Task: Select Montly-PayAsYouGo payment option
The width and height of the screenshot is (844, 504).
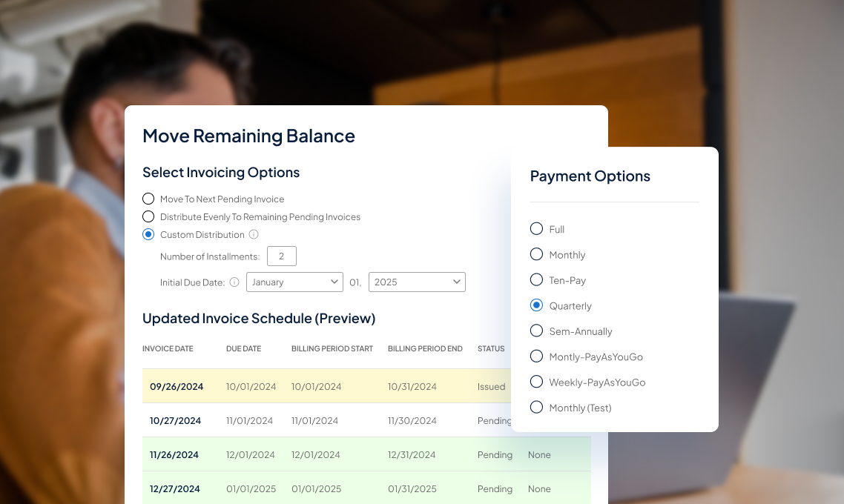Action: click(536, 356)
